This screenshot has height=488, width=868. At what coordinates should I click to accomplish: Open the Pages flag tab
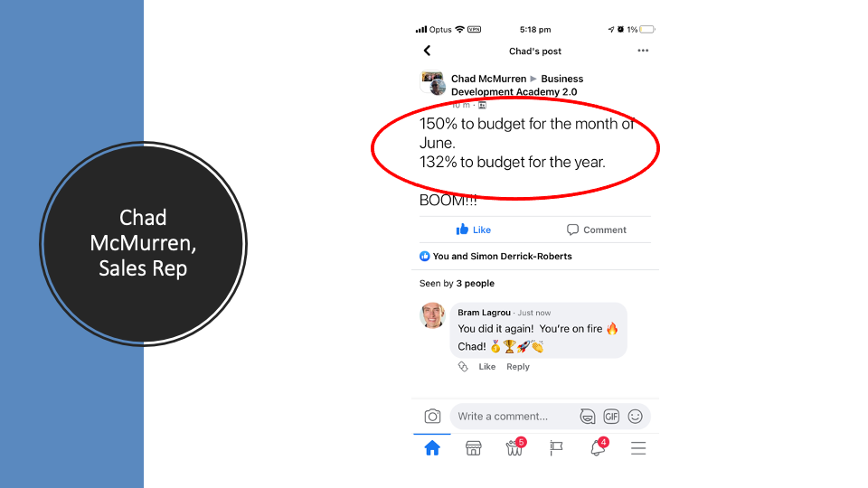(x=556, y=447)
